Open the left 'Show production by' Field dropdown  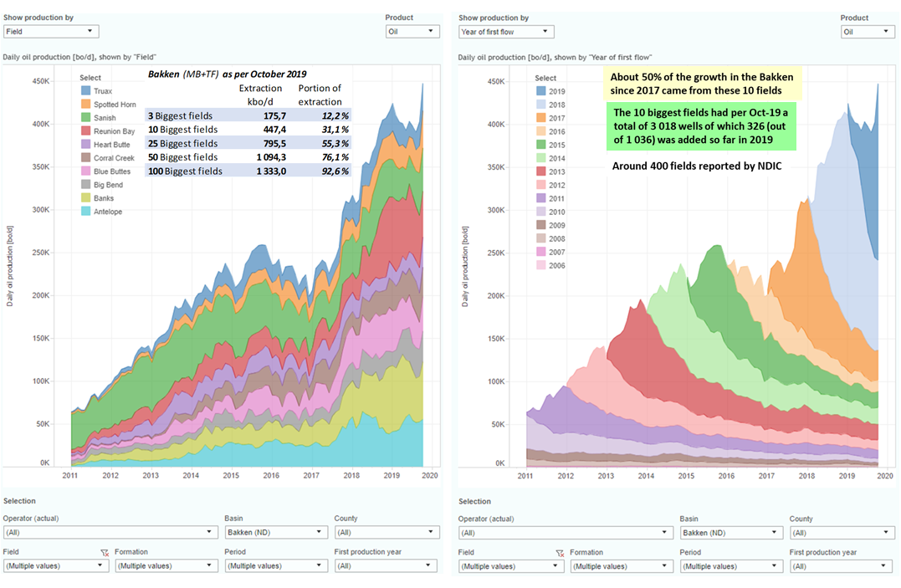[x=51, y=32]
